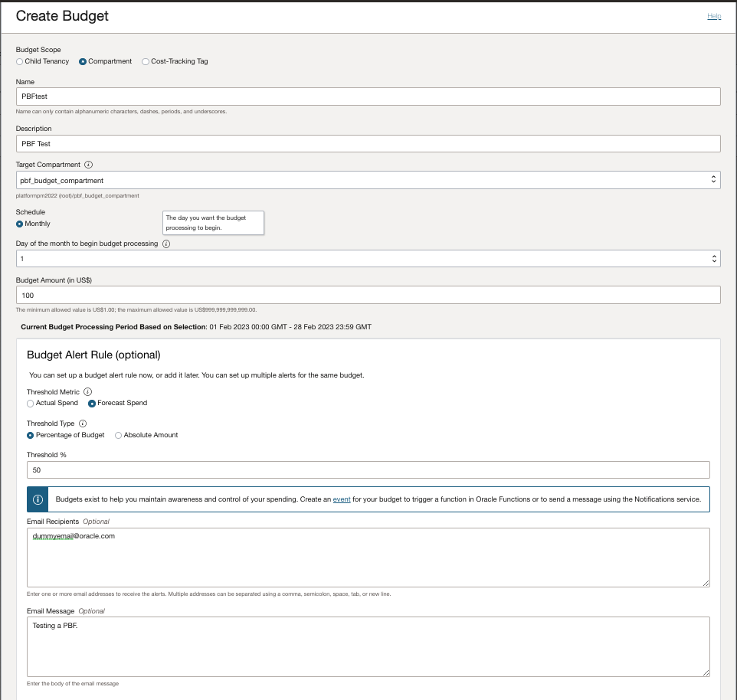Select the Monthly schedule radio button

point(18,224)
